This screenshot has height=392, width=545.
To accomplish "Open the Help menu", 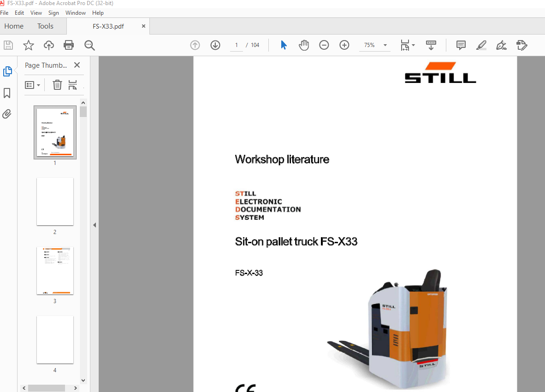I will 98,13.
